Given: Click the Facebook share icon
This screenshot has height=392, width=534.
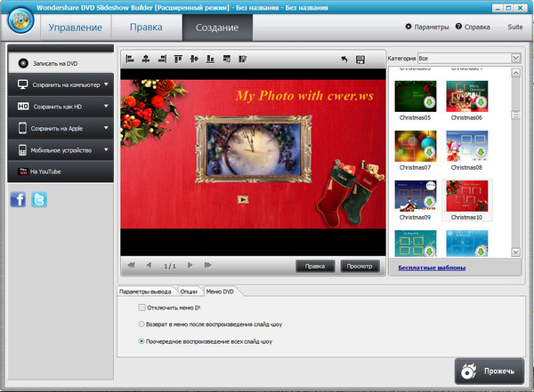Looking at the screenshot, I should [x=18, y=199].
